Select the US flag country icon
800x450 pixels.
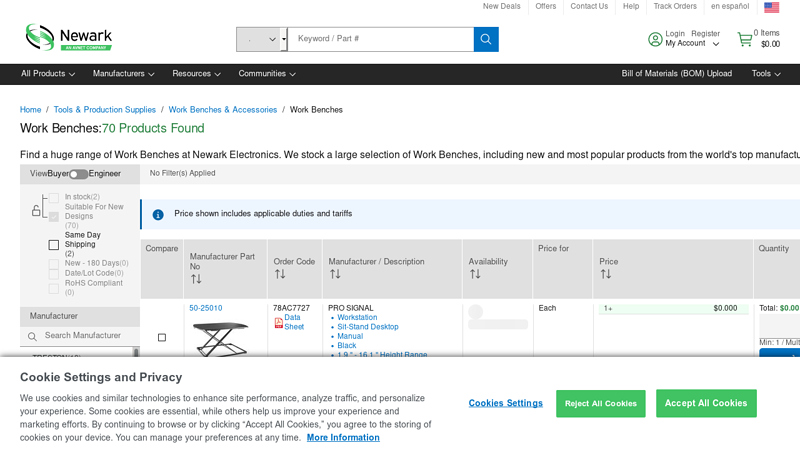click(x=771, y=7)
